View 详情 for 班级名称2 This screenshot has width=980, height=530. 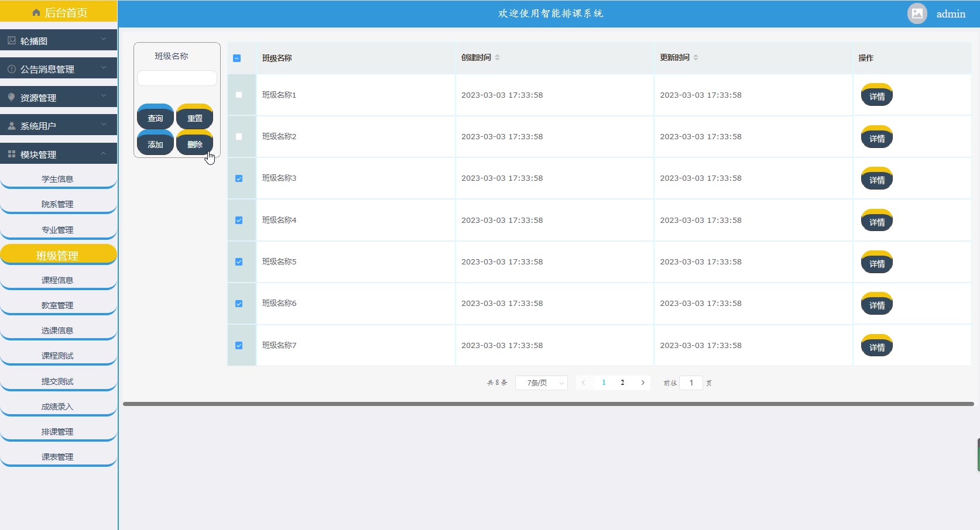point(877,137)
